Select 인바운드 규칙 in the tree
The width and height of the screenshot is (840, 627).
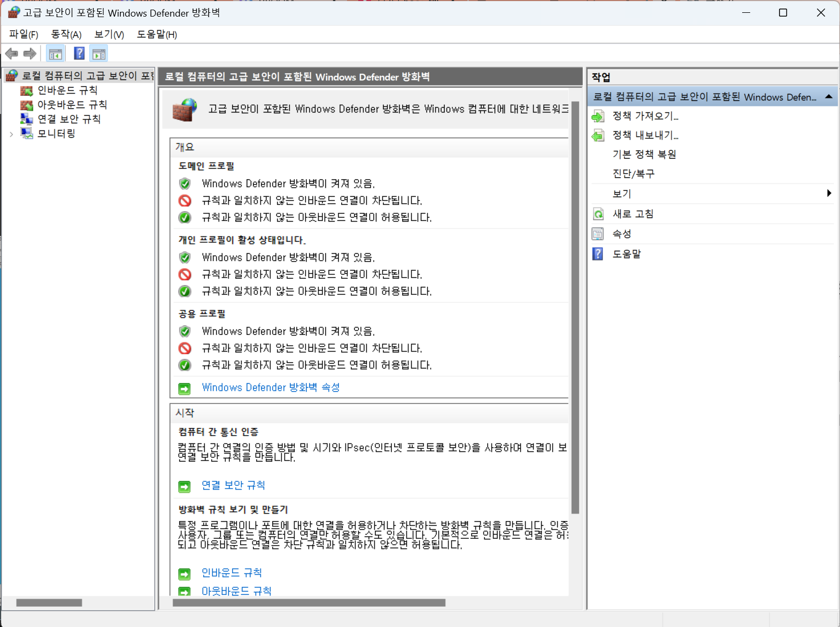(x=67, y=90)
